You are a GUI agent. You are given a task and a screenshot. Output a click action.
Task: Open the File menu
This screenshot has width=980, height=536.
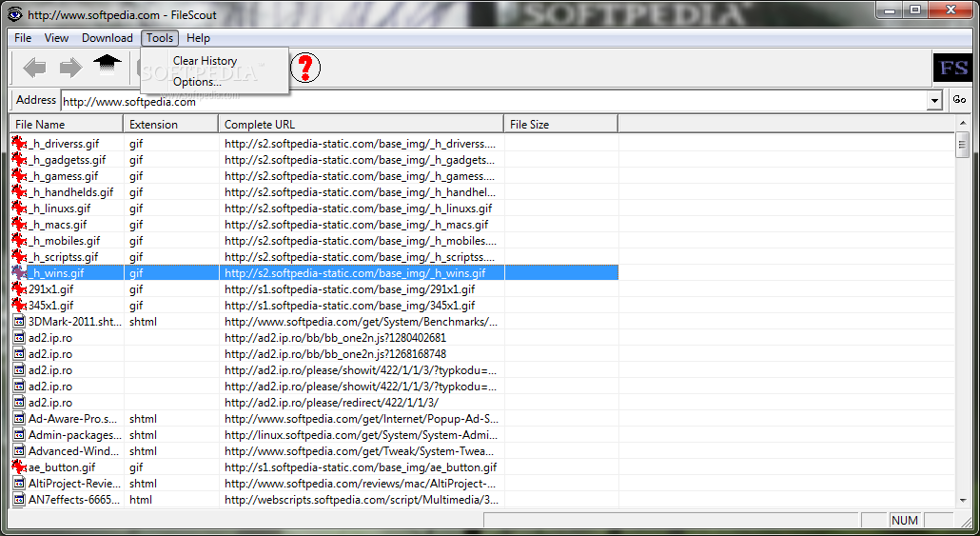23,38
